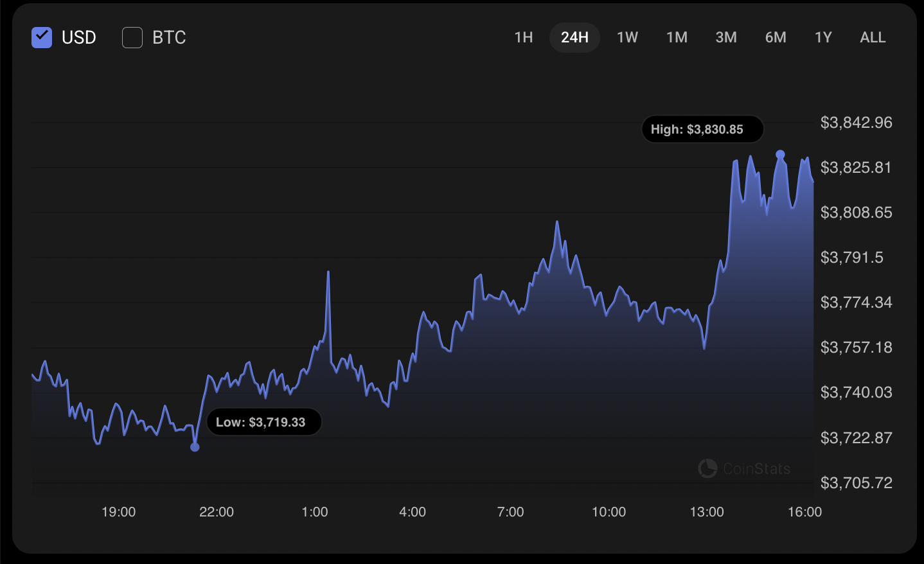Click the 16:00 time axis label

805,512
